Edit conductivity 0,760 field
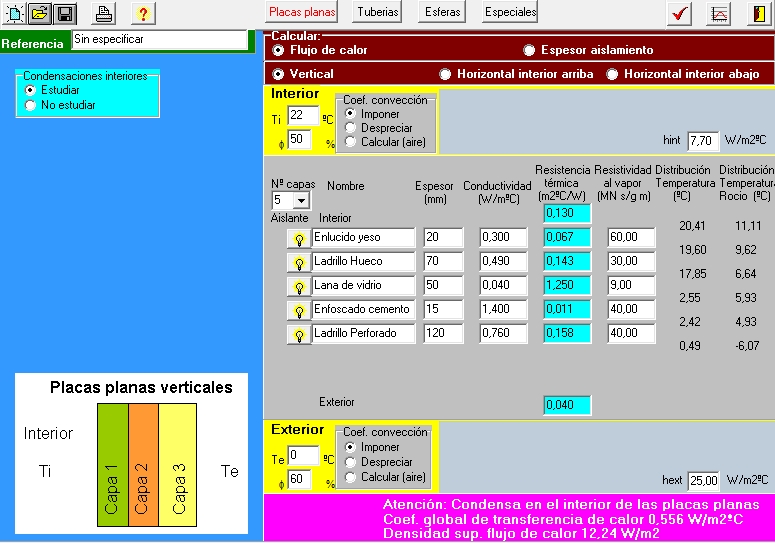This screenshot has width=775, height=543. (x=503, y=333)
